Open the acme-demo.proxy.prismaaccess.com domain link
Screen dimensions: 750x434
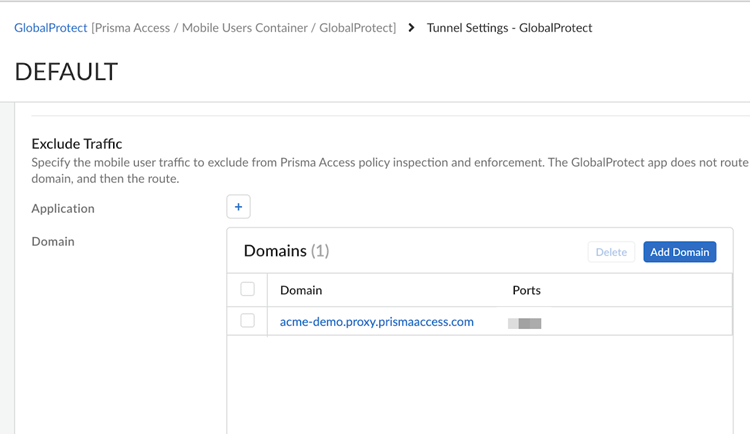coord(376,322)
